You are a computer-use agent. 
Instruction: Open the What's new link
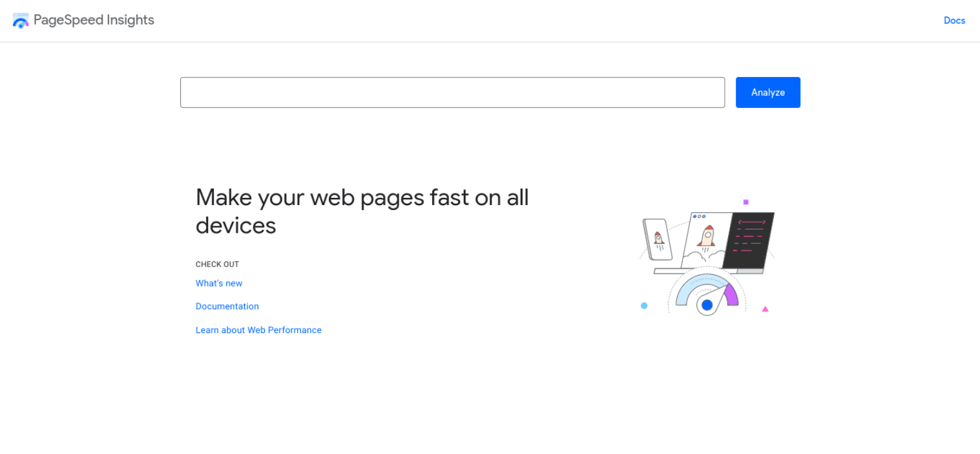click(x=219, y=283)
